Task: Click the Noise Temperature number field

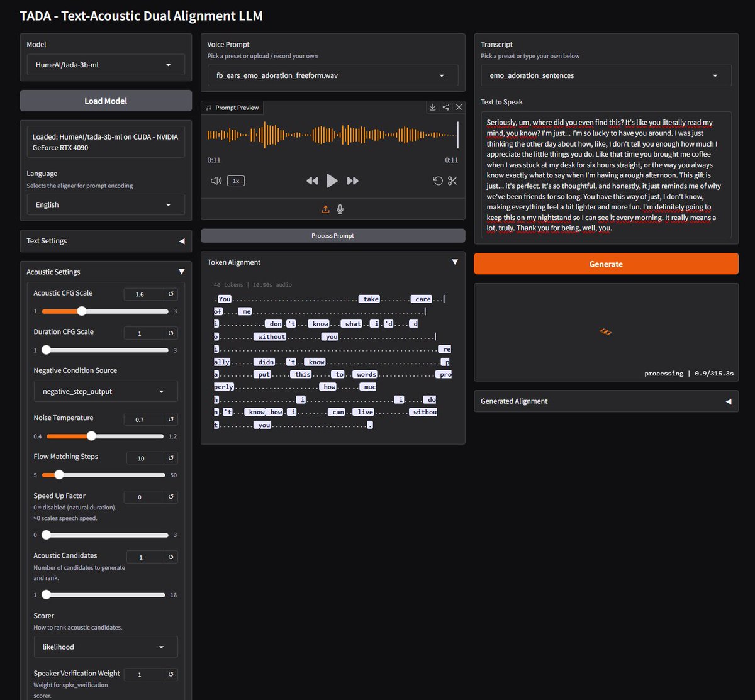Action: click(x=144, y=419)
